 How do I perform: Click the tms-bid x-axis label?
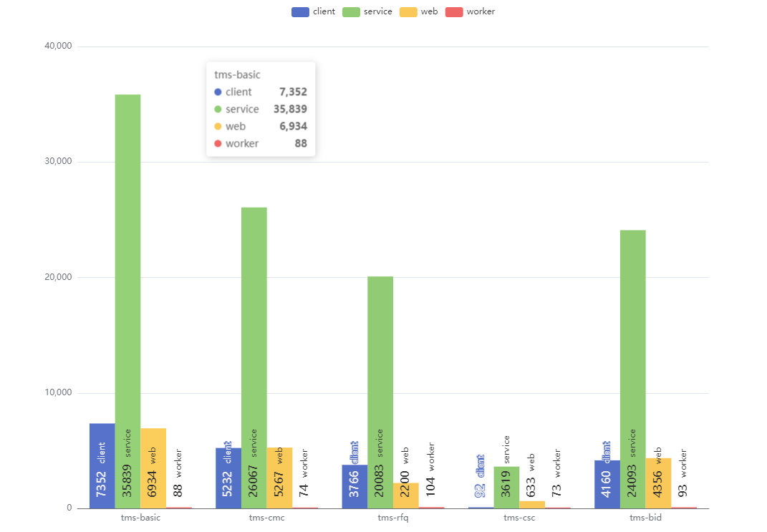[645, 518]
